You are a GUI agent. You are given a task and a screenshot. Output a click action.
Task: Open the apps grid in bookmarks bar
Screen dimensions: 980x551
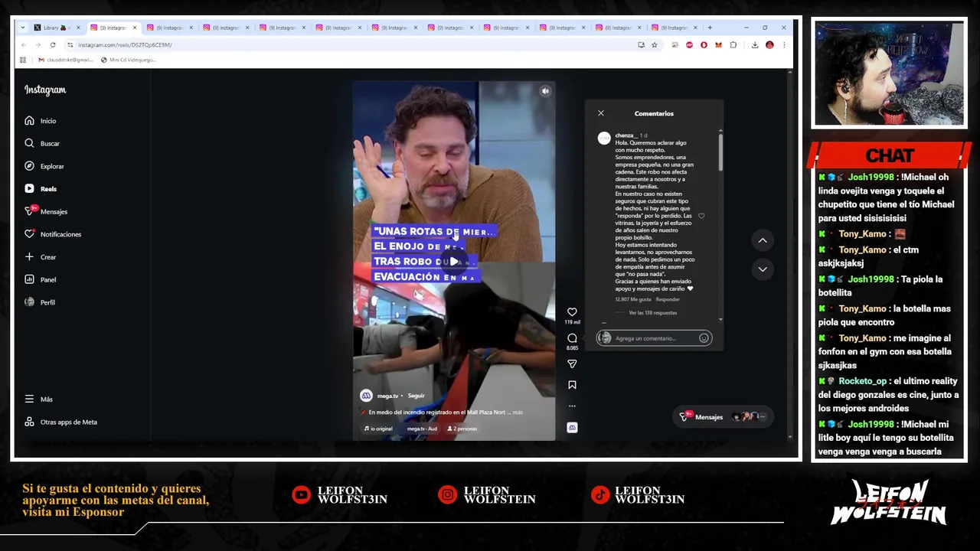pos(23,60)
